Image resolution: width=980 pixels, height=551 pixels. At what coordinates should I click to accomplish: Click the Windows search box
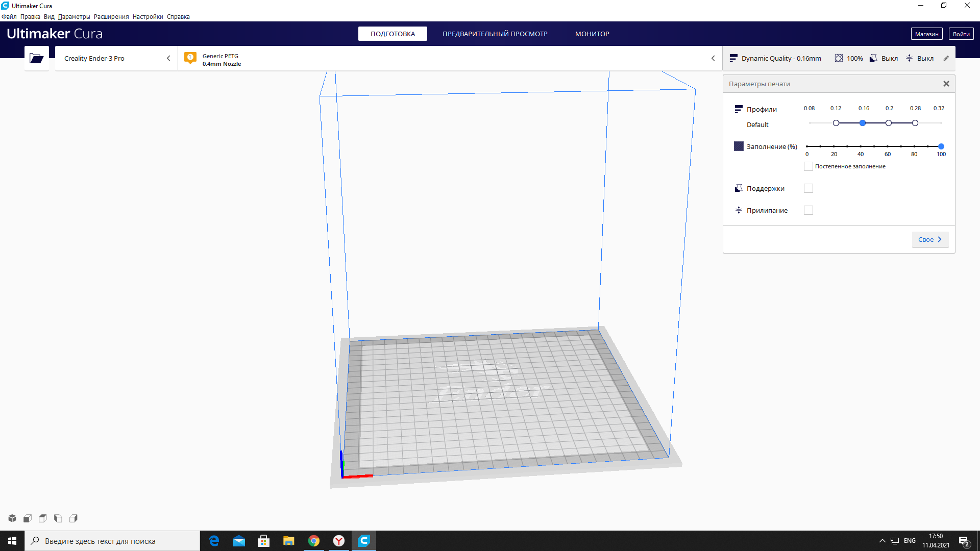[x=112, y=541]
